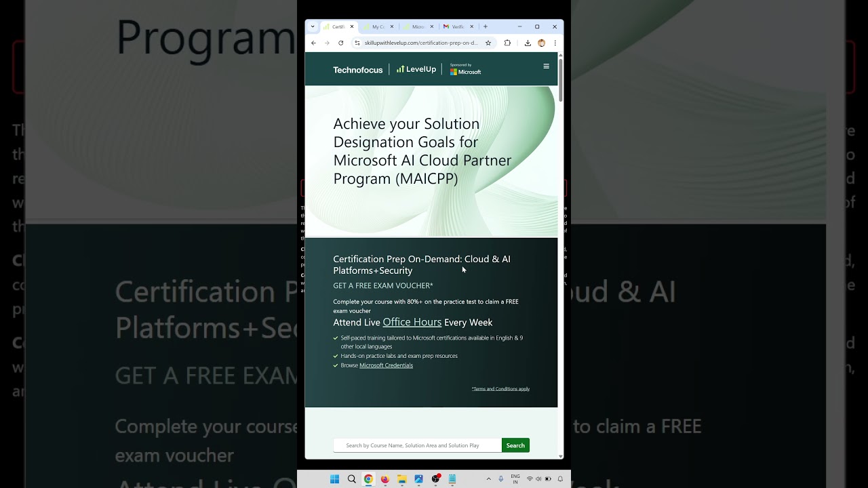Open the hamburger menu on the LevelUp site
868x488 pixels.
pos(546,66)
